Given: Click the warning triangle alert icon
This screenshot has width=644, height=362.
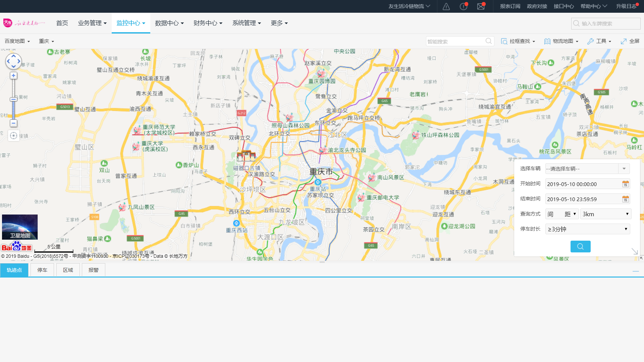Looking at the screenshot, I should tap(446, 6).
